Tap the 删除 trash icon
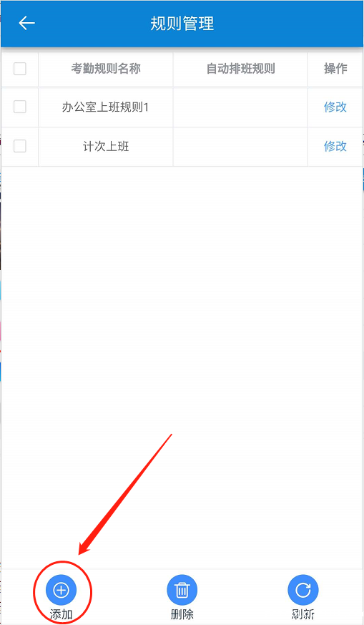The image size is (364, 625). point(182,590)
